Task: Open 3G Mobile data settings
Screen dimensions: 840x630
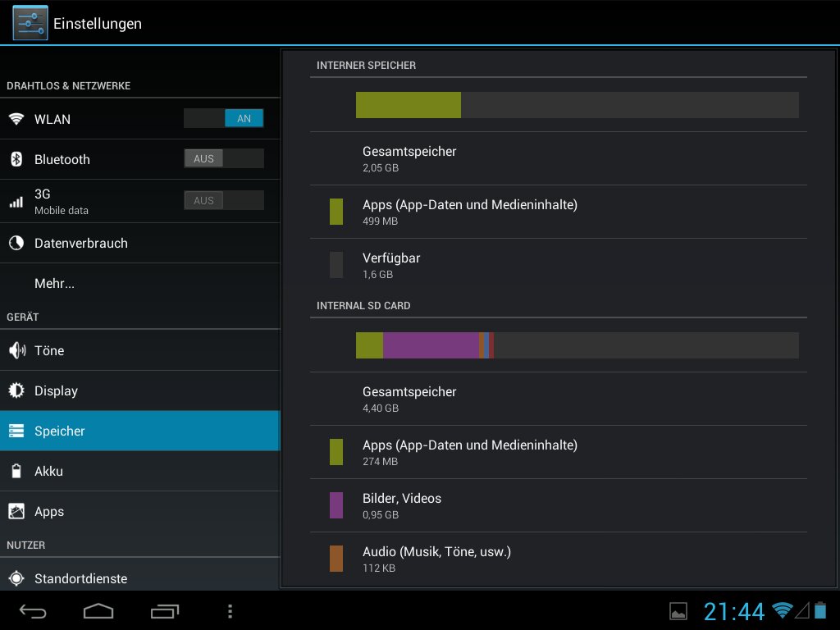Action: pyautogui.click(x=139, y=202)
